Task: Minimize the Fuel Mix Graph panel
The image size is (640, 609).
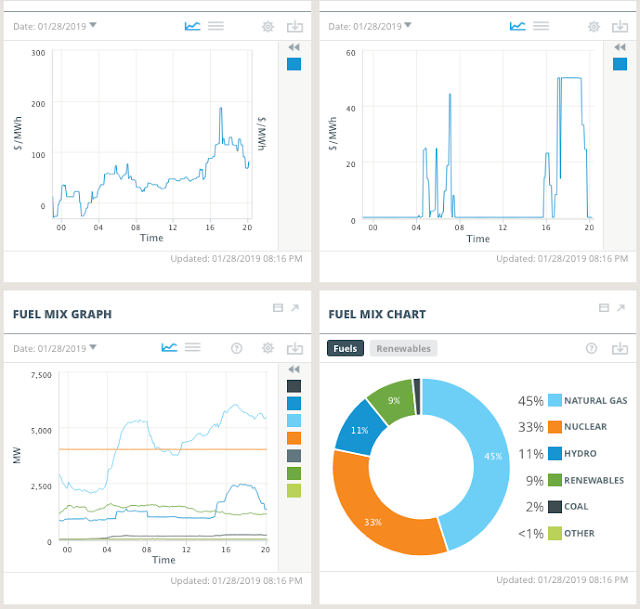Action: (278, 308)
